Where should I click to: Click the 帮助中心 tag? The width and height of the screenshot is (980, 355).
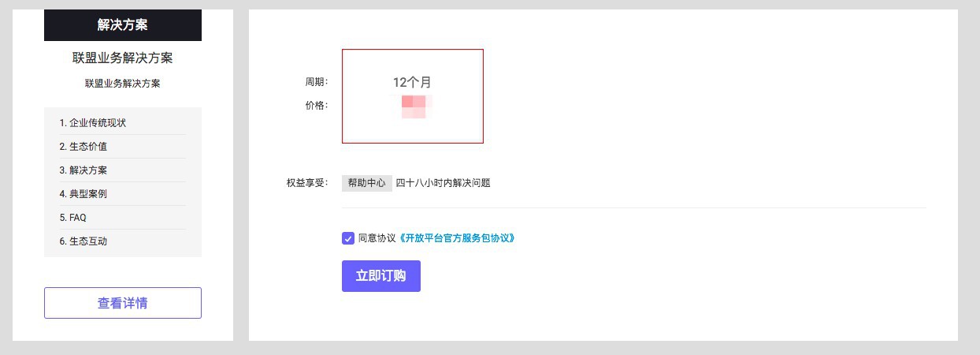click(x=366, y=183)
